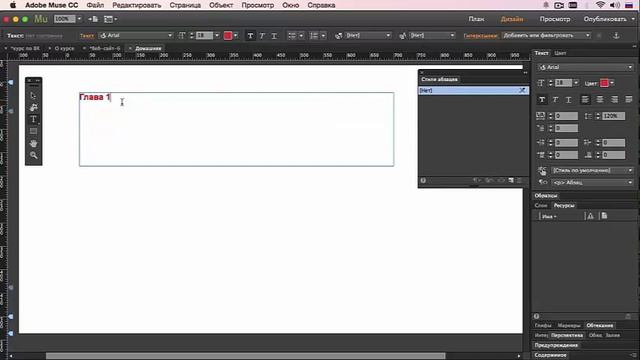Click the clear style override icon on [Нет] row
The height and width of the screenshot is (360, 640).
pyautogui.click(x=522, y=90)
